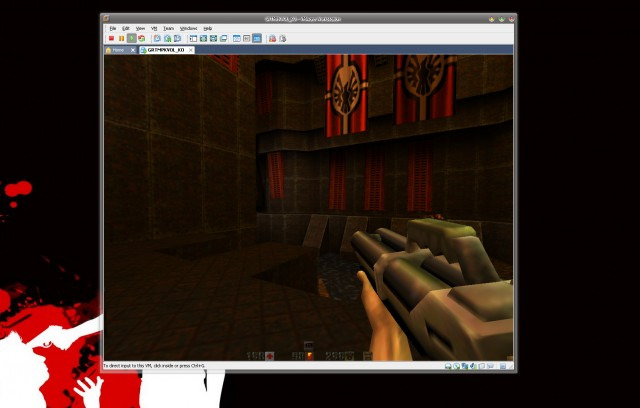
Task: Open the Team menu
Action: tap(169, 29)
